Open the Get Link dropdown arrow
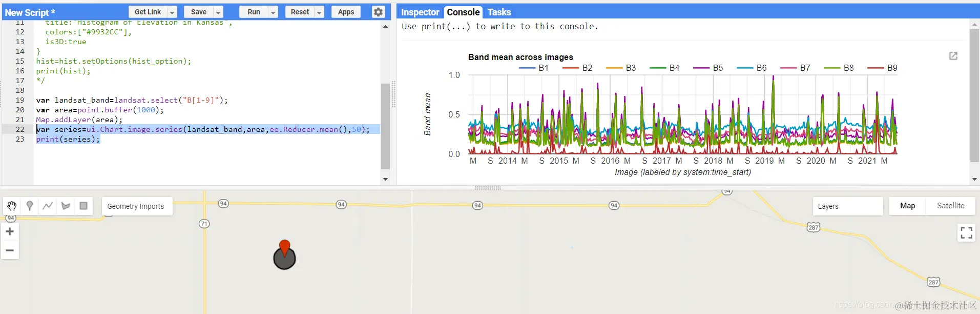The image size is (980, 314). click(x=173, y=12)
